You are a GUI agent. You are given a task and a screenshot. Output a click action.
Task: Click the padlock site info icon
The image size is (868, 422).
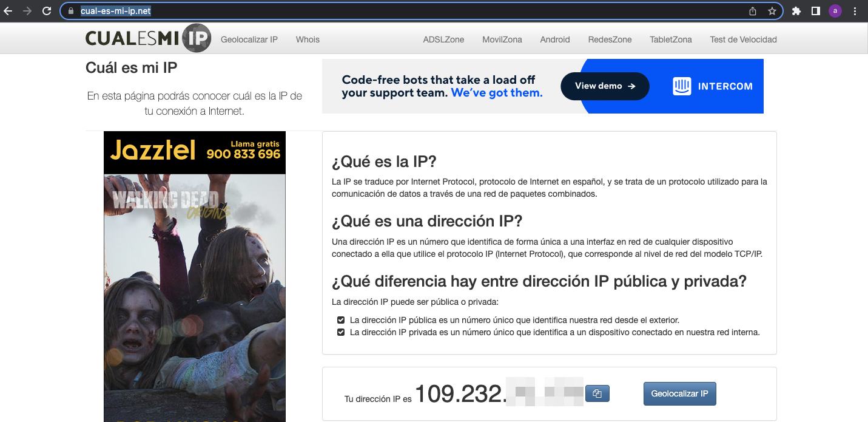71,11
